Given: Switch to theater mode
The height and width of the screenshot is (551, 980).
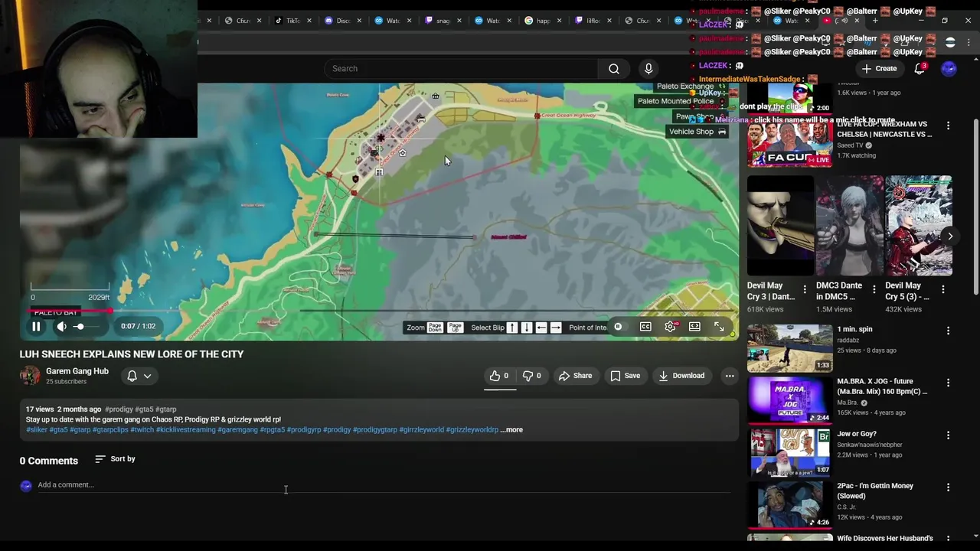Looking at the screenshot, I should pos(694,327).
